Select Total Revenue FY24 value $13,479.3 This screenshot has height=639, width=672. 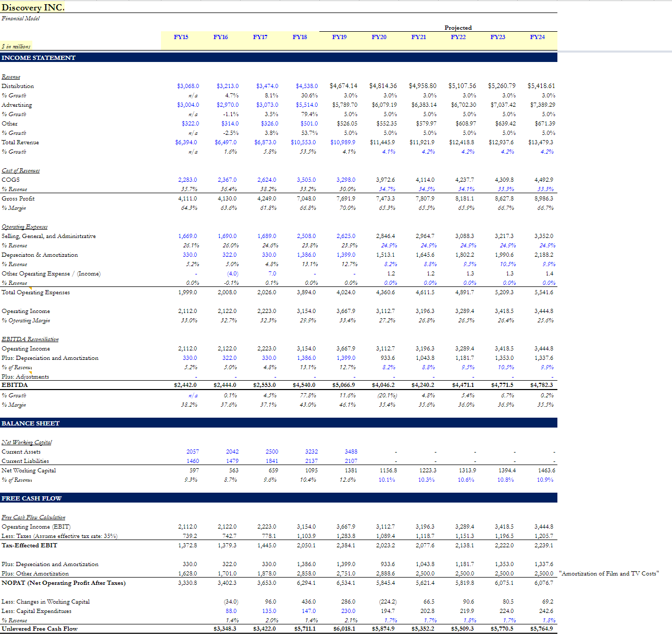(x=541, y=142)
